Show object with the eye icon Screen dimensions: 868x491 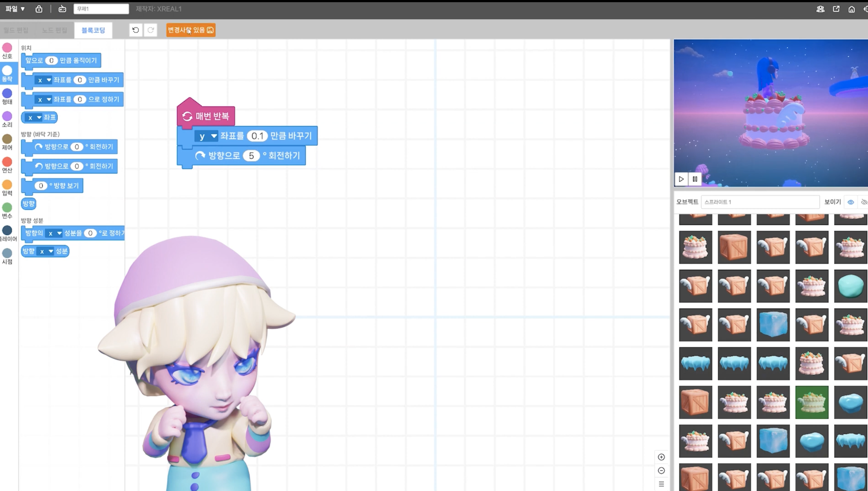tap(851, 202)
